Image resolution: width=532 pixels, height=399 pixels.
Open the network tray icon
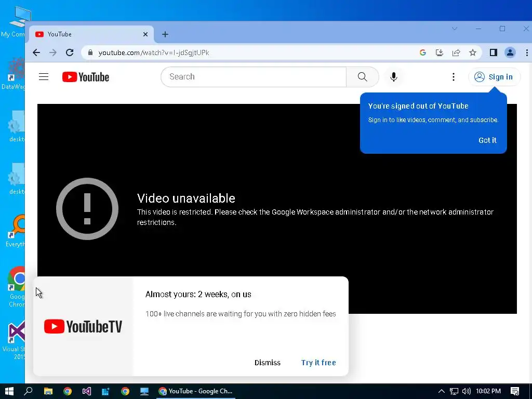click(x=454, y=391)
